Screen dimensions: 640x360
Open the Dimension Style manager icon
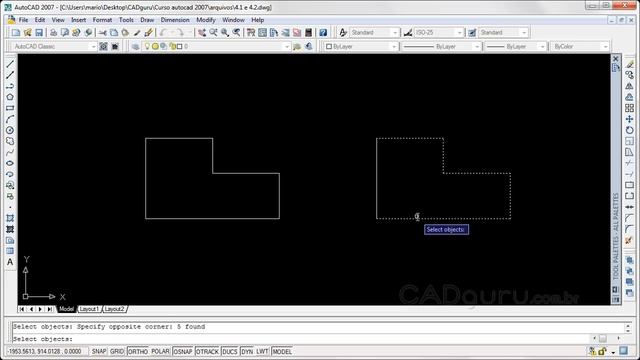coord(407,33)
